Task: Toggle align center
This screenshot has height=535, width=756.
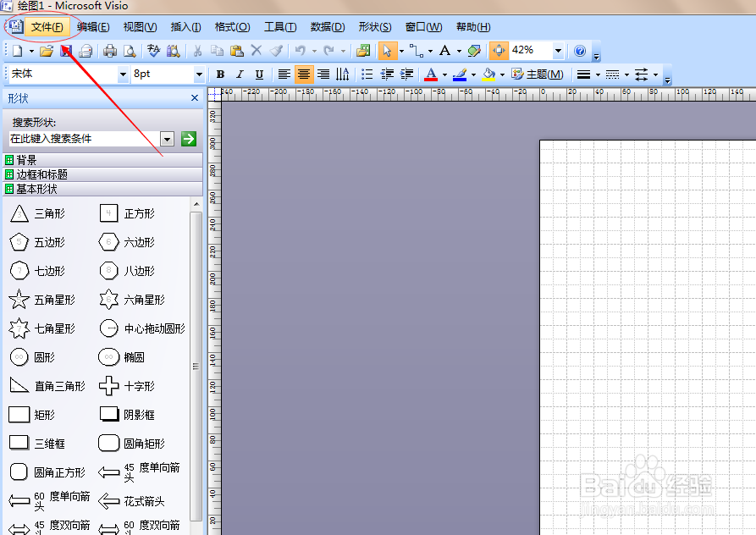Action: coord(304,74)
